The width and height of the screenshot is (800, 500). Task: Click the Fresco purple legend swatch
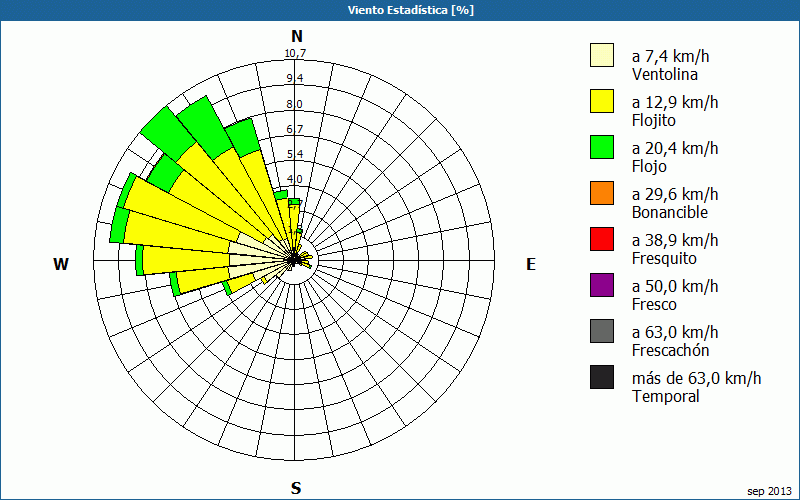[602, 285]
